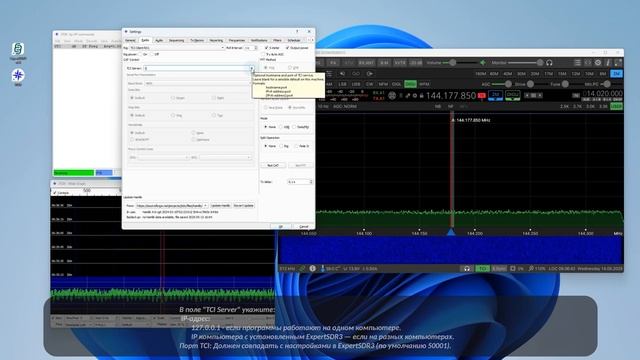Screen dimensions: 640x360
Task: Click the headphones icon in ExpertSDR3 status bar
Action: point(467,269)
